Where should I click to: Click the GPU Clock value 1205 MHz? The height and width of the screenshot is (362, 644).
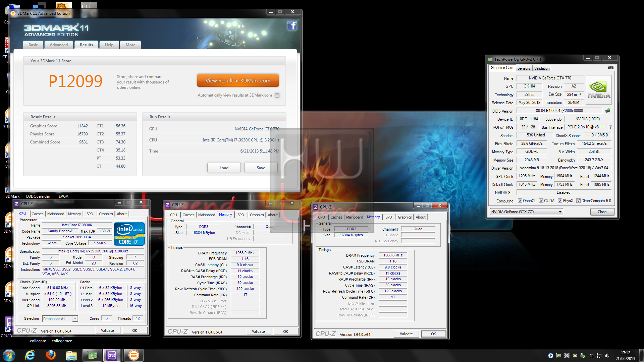[x=527, y=176]
